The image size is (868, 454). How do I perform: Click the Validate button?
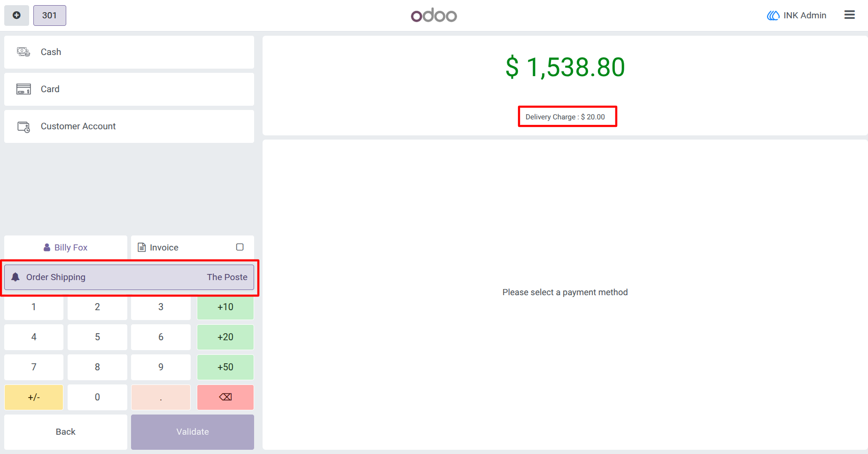click(x=193, y=432)
